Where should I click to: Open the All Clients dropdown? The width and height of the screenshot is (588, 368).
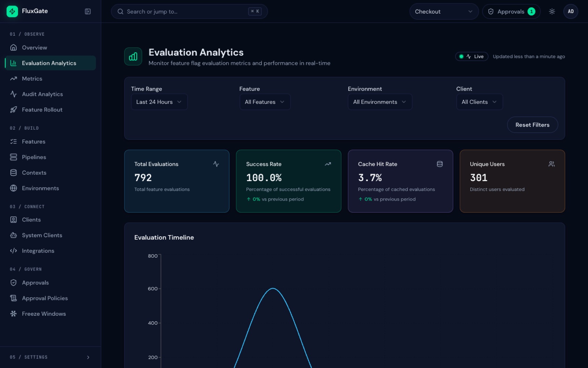[x=480, y=102]
